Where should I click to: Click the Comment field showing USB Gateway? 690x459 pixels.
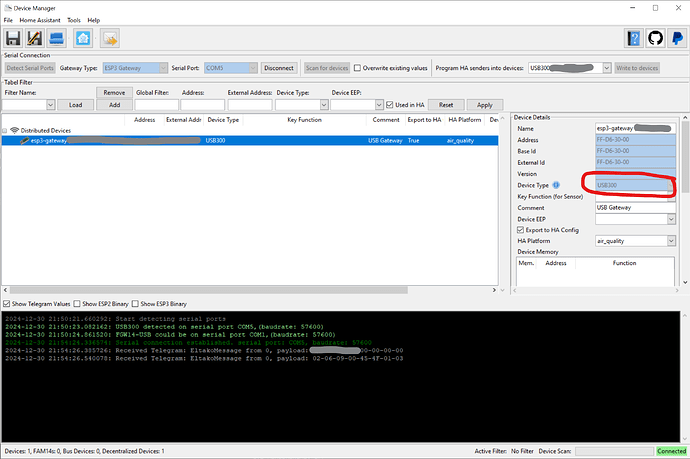(635, 208)
